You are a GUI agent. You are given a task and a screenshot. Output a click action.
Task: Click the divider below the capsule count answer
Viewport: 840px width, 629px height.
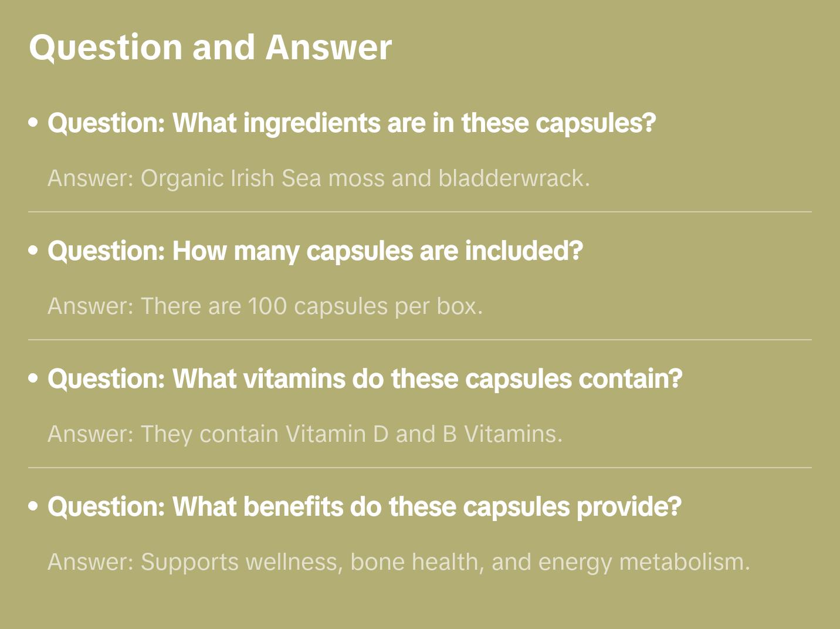(420, 340)
